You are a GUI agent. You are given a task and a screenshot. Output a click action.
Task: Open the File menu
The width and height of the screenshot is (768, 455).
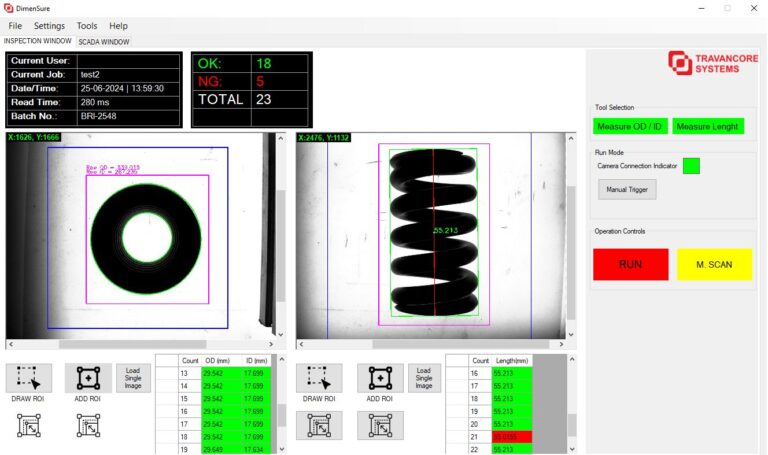15,25
